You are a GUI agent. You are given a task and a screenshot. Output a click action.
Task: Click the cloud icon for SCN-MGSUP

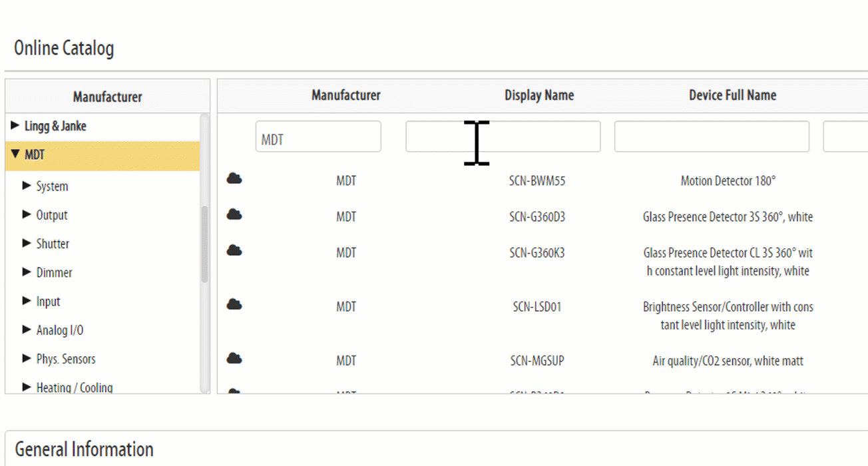[x=234, y=357]
